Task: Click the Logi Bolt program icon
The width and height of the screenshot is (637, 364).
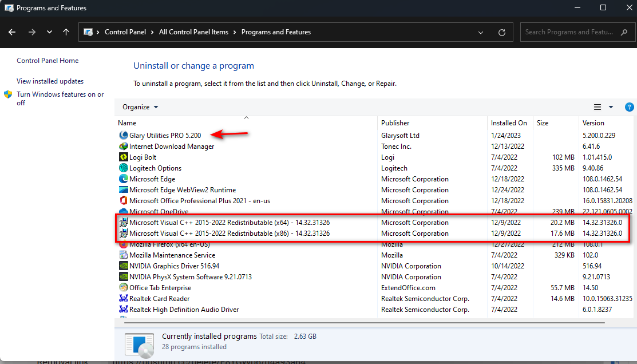Action: pyautogui.click(x=124, y=157)
